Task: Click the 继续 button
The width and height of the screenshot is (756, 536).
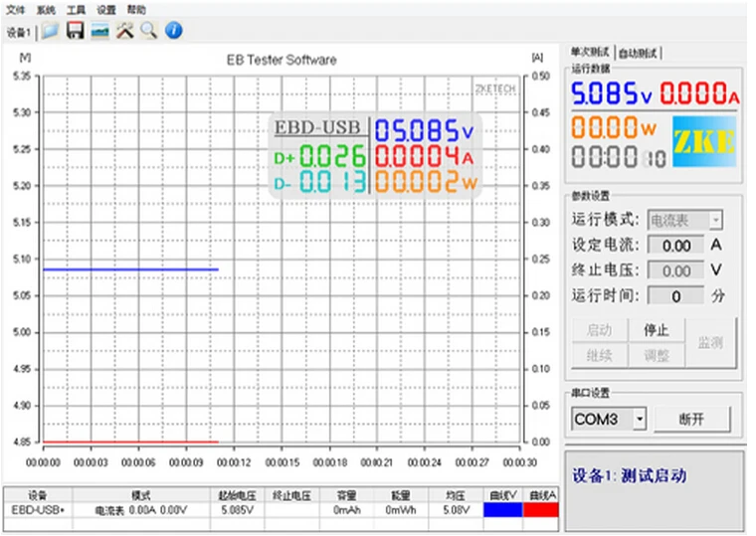Action: 599,356
